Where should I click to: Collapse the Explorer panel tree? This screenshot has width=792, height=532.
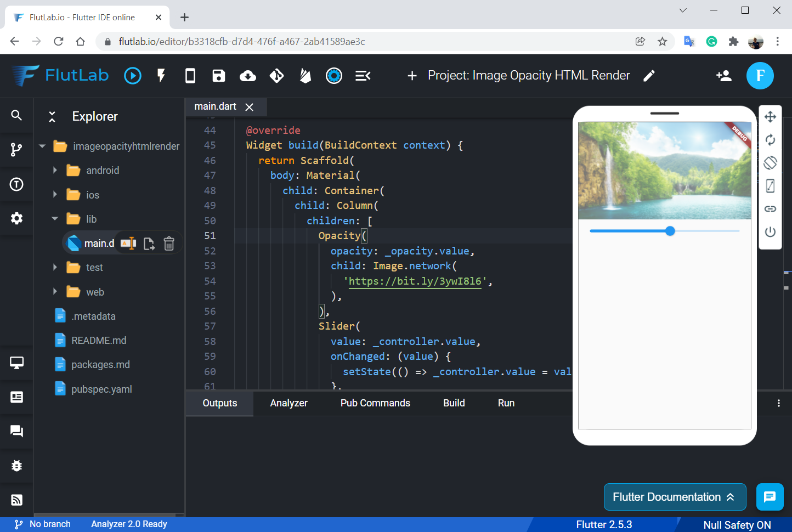pyautogui.click(x=52, y=116)
